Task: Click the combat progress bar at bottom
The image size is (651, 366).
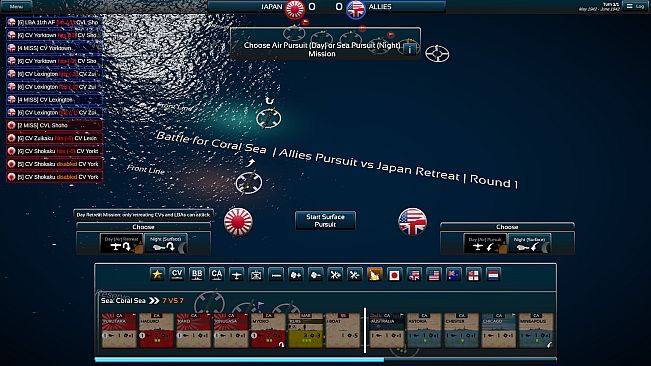Action: [326, 360]
